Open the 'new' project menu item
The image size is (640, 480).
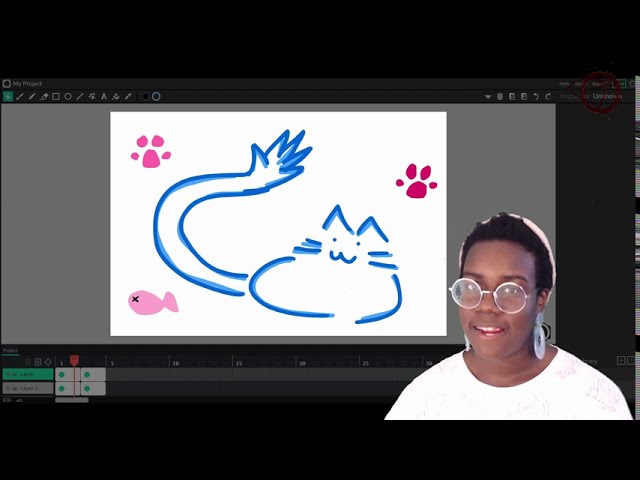pos(564,84)
